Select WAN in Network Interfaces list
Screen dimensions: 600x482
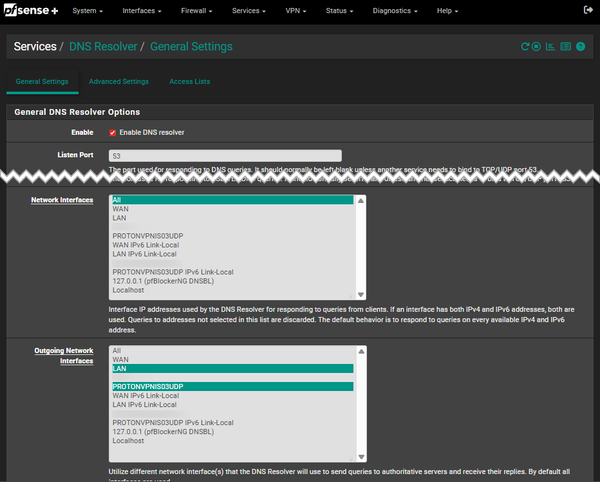[x=233, y=209]
